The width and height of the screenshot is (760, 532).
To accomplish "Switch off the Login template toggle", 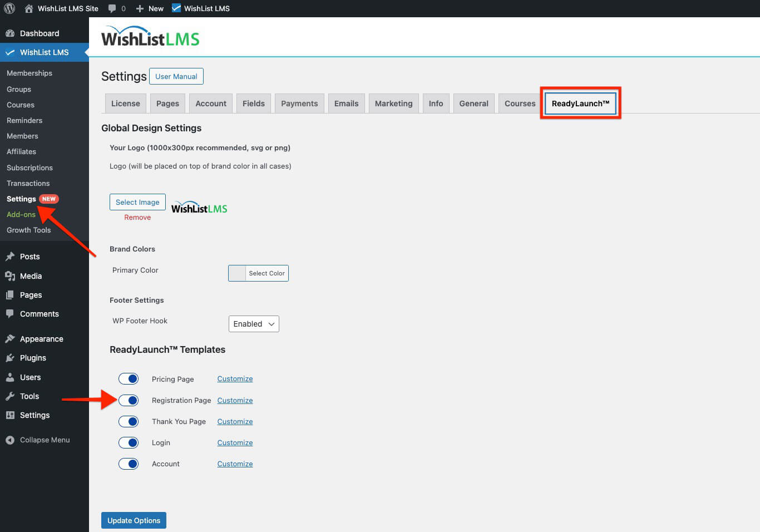I will pos(129,442).
